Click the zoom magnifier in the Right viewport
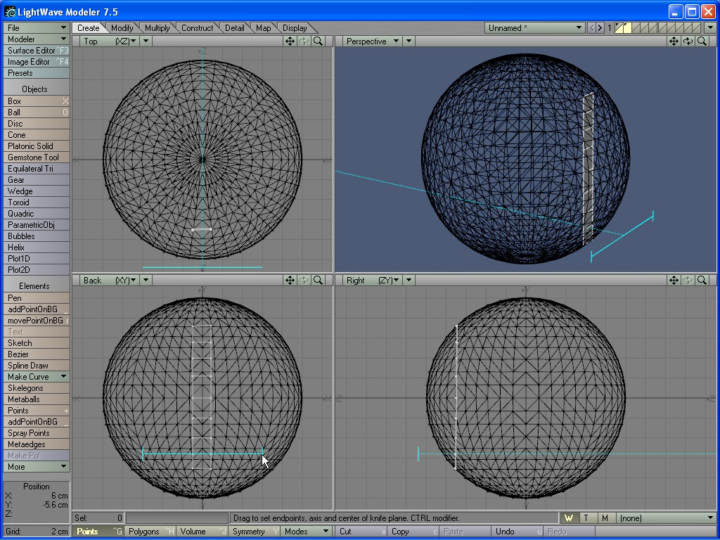This screenshot has height=540, width=720. (x=702, y=280)
